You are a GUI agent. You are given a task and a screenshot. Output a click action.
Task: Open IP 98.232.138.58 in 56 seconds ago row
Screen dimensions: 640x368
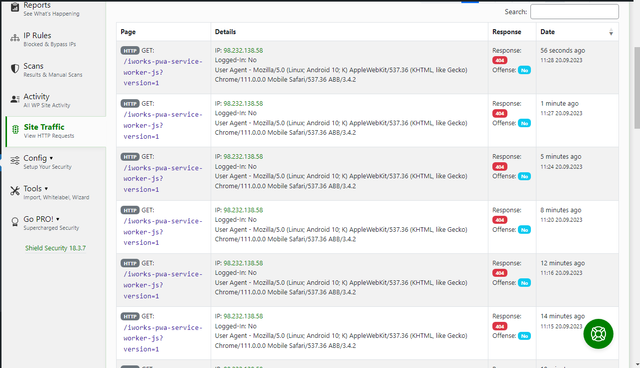click(243, 51)
